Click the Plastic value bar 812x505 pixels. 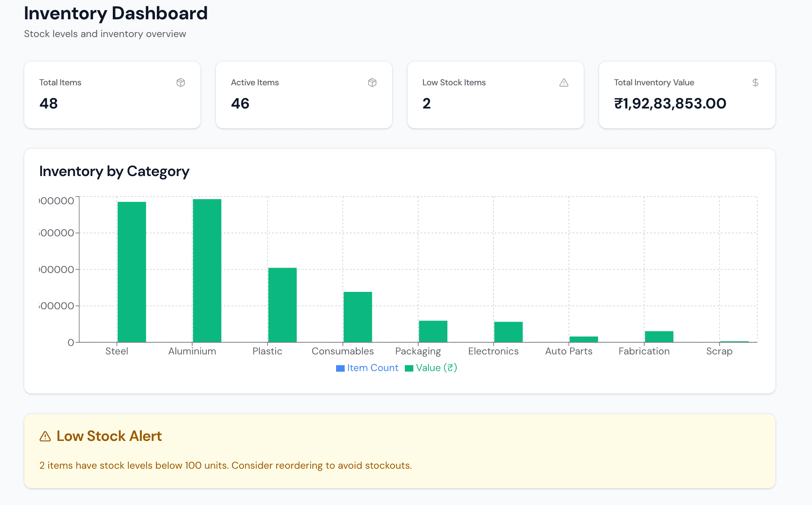pos(282,305)
